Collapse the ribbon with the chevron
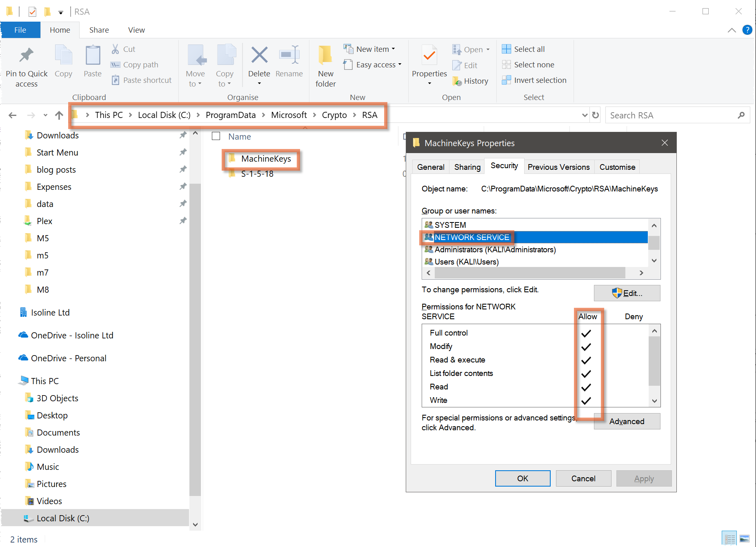The image size is (756, 547). pyautogui.click(x=732, y=30)
